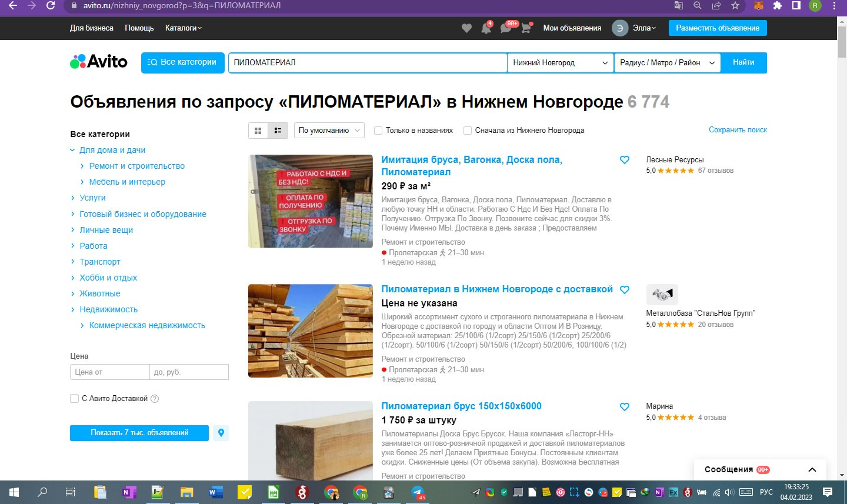This screenshot has width=847, height=504.
Task: Open notifications via the bell icon
Action: (486, 28)
